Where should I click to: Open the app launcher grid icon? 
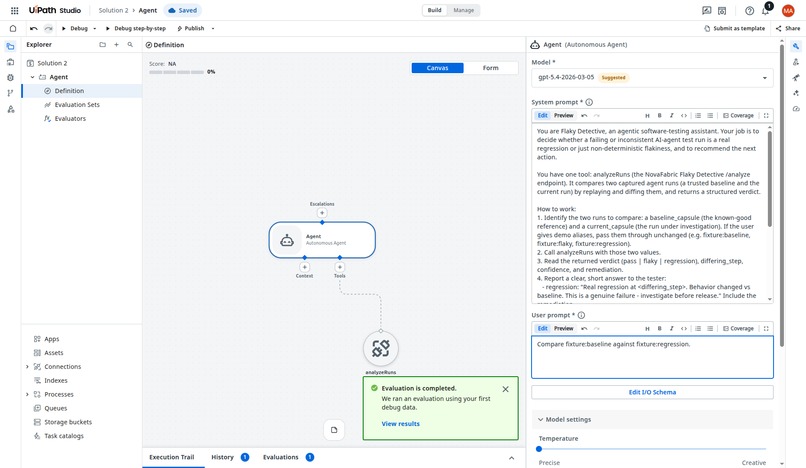click(14, 10)
